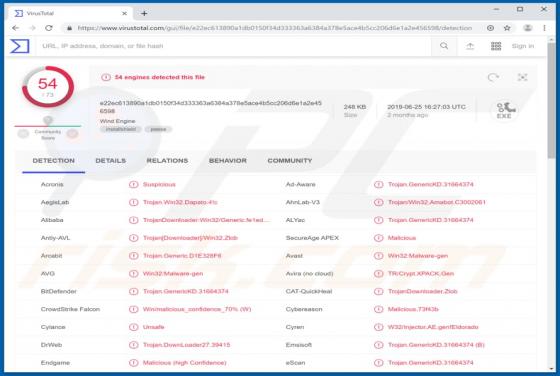
Task: Click Cybereason's Malicious result
Action: [413, 309]
